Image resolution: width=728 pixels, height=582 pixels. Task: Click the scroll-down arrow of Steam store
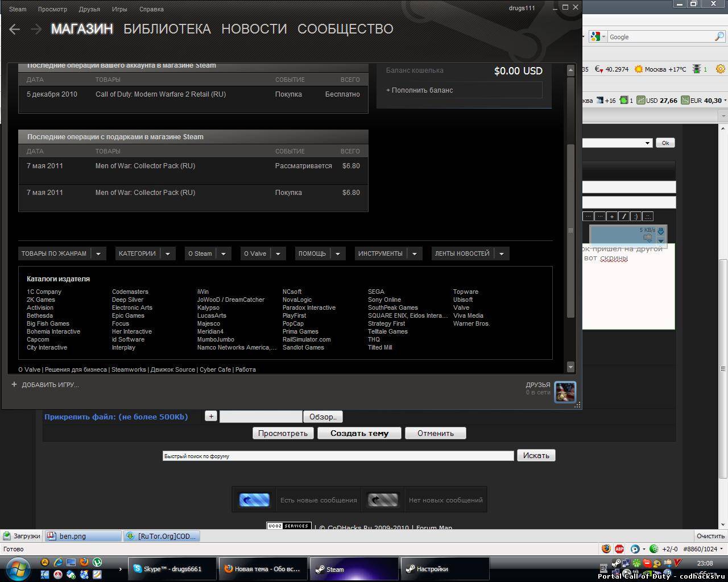click(570, 367)
